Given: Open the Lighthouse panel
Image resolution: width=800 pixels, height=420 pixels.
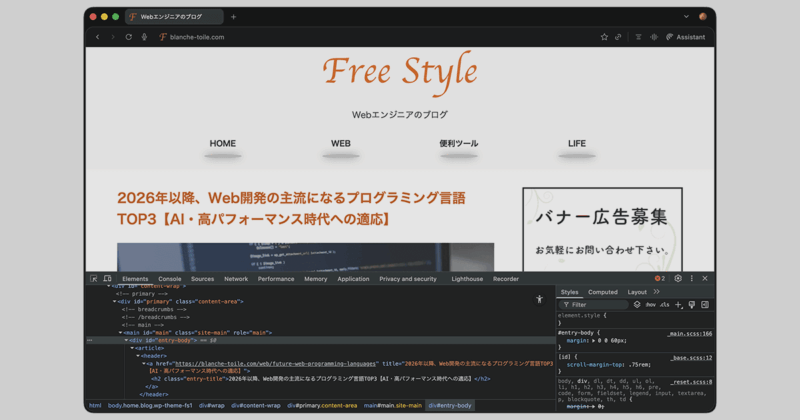Looking at the screenshot, I should point(467,279).
